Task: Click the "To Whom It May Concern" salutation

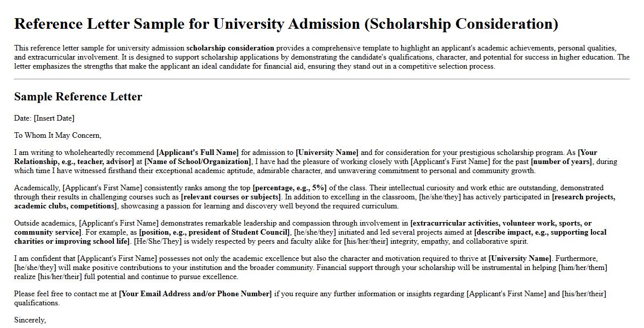Action: coord(57,135)
